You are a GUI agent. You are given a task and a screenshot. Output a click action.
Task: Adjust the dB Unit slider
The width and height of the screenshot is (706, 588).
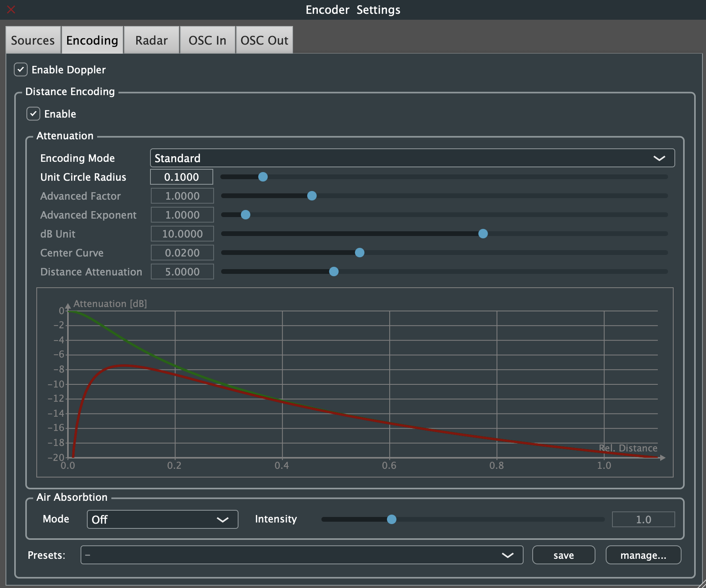point(483,234)
